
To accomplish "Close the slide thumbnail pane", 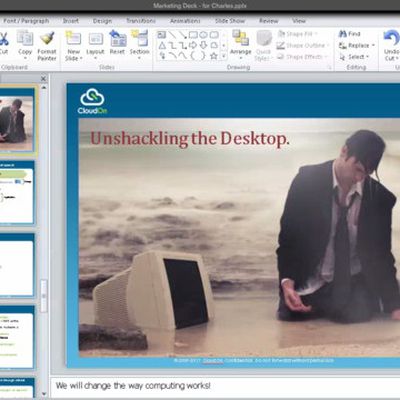I will 43,79.
